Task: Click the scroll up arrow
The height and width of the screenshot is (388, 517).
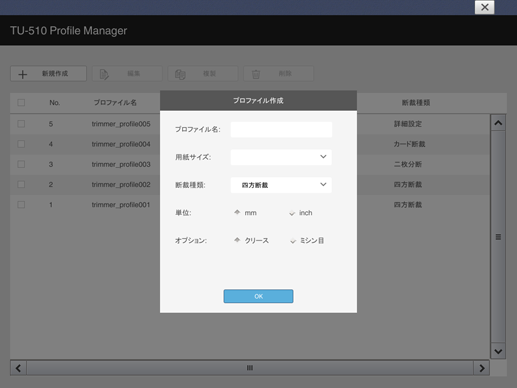Action: pyautogui.click(x=498, y=123)
